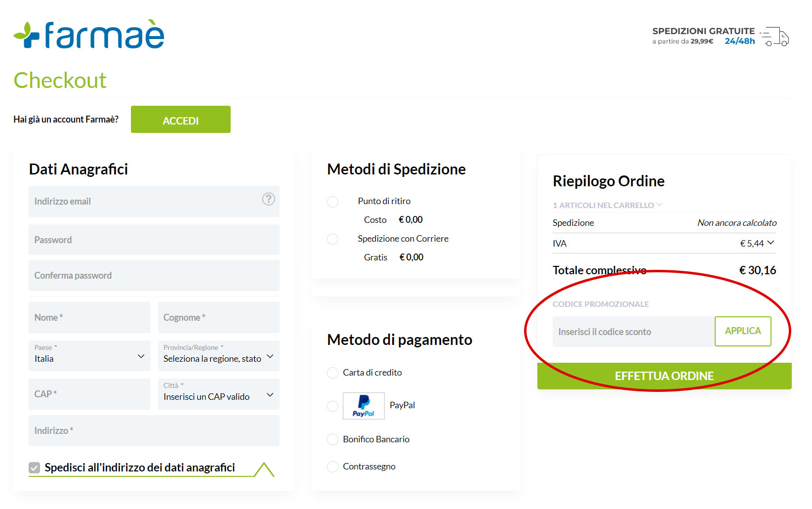This screenshot has width=812, height=509.
Task: Collapse the shipping address section chevron
Action: 265,467
